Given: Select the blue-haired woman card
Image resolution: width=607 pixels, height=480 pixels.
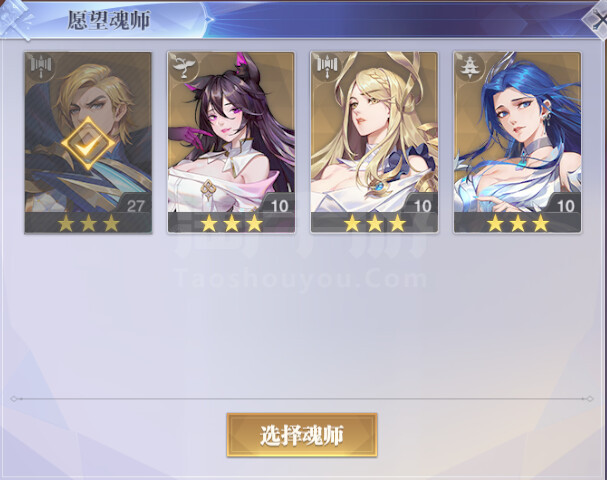Looking at the screenshot, I should point(517,142).
